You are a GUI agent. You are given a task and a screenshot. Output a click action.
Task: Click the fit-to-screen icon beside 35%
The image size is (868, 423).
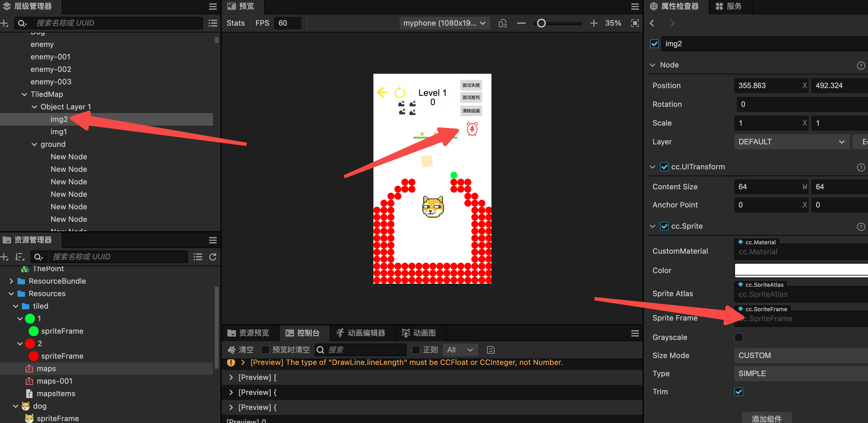click(x=635, y=23)
